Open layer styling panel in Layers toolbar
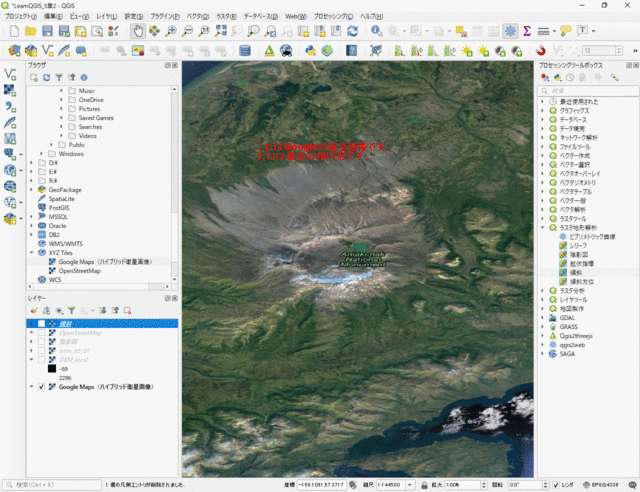Viewport: 640px width, 492px height. 34,311
